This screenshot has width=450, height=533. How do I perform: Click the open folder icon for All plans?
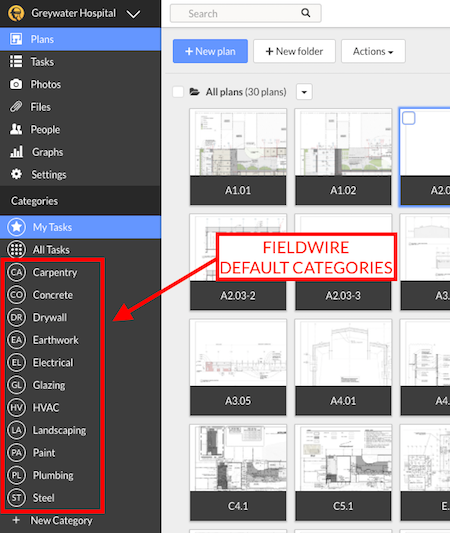pyautogui.click(x=194, y=91)
